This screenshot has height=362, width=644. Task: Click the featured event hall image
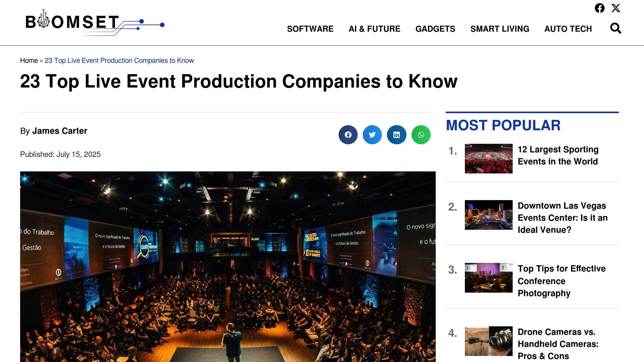pos(228,266)
